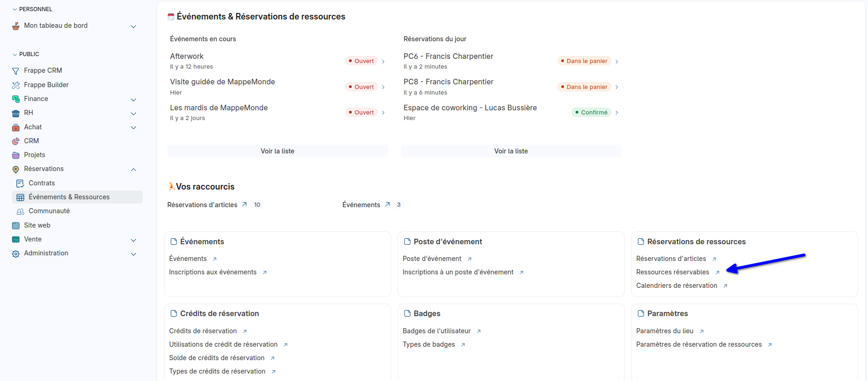
Task: Click the Mon tableau de bord icon
Action: click(16, 26)
